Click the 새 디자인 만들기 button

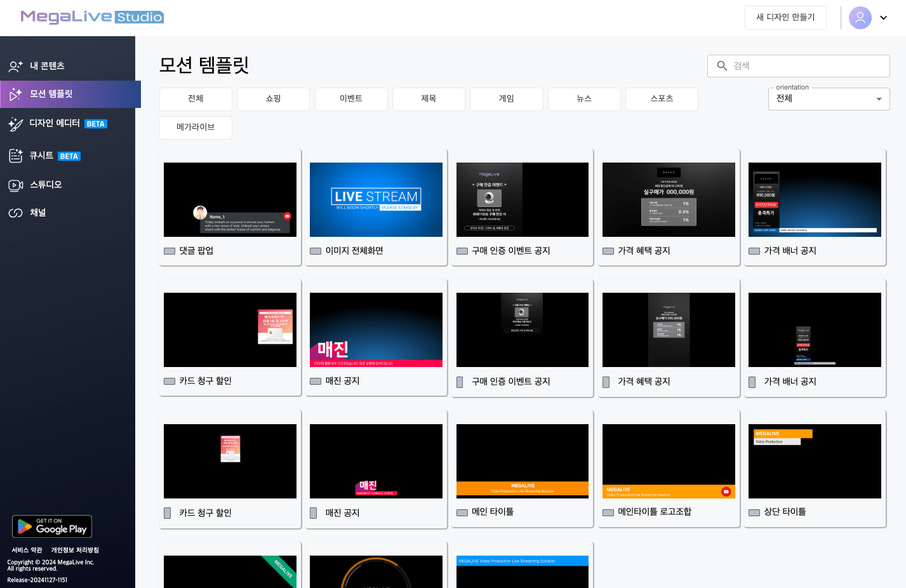[x=785, y=18]
